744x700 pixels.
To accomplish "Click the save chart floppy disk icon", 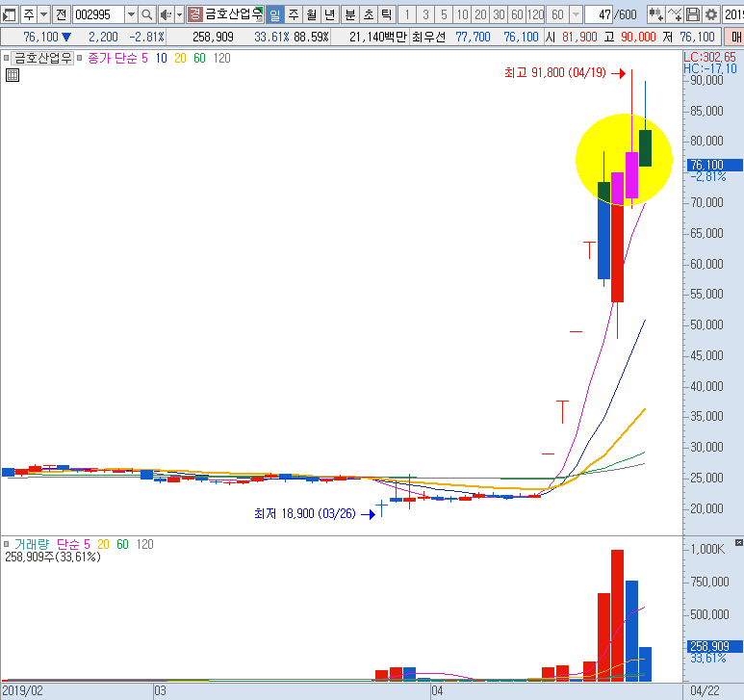I will (x=693, y=14).
